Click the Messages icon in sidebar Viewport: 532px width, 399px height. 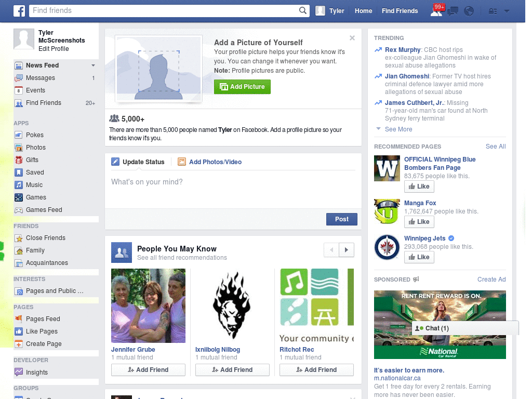click(19, 78)
